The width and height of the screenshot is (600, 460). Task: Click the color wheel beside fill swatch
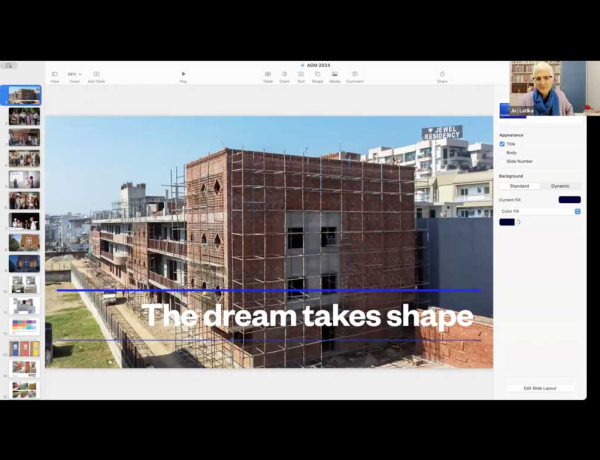pyautogui.click(x=518, y=222)
